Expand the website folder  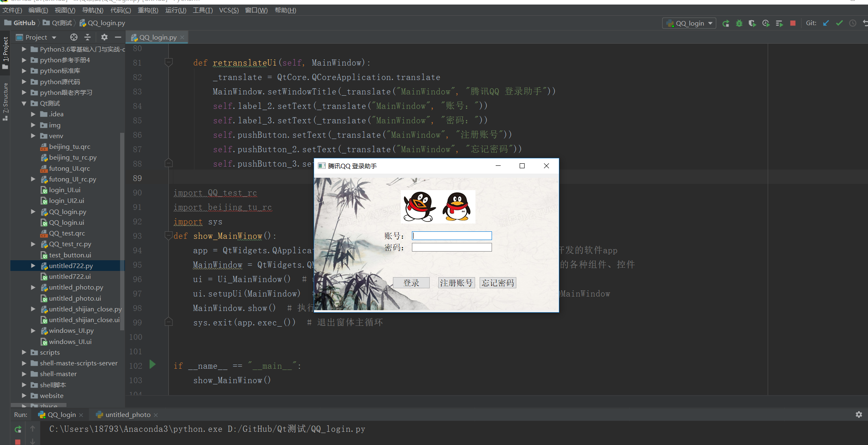tap(24, 396)
